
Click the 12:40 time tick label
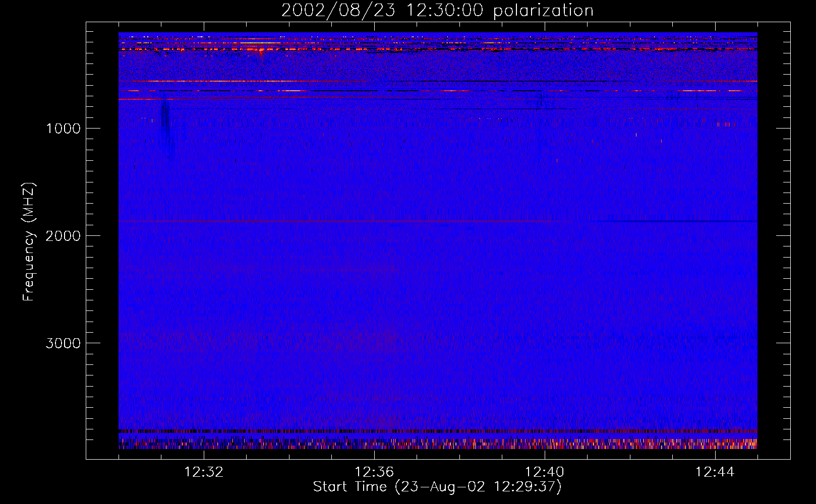point(545,472)
